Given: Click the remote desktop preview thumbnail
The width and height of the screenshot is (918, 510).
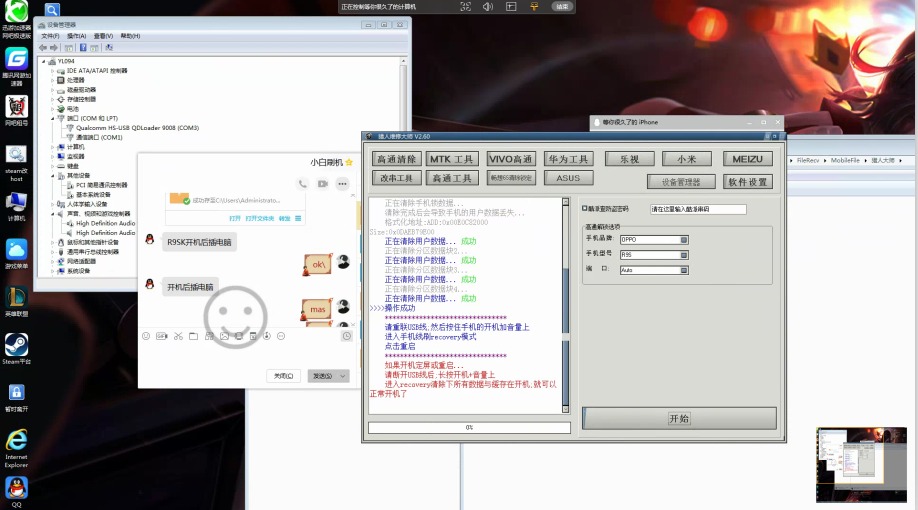Looking at the screenshot, I should (x=861, y=465).
